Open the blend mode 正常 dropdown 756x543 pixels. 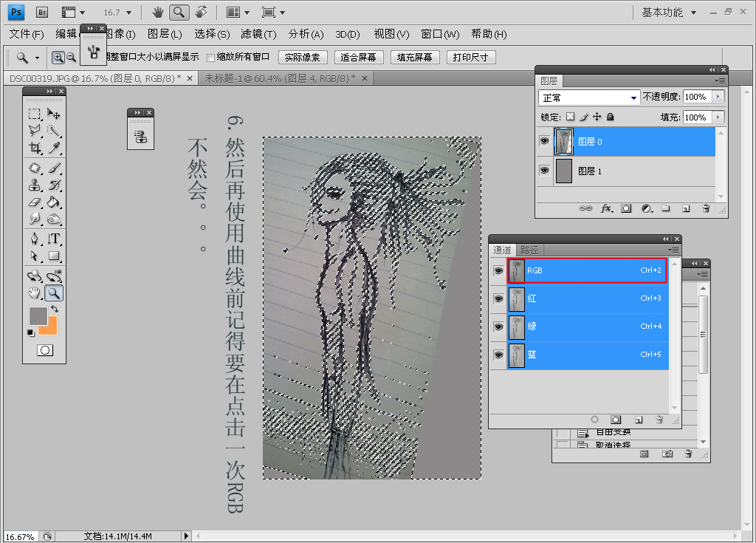pyautogui.click(x=589, y=98)
